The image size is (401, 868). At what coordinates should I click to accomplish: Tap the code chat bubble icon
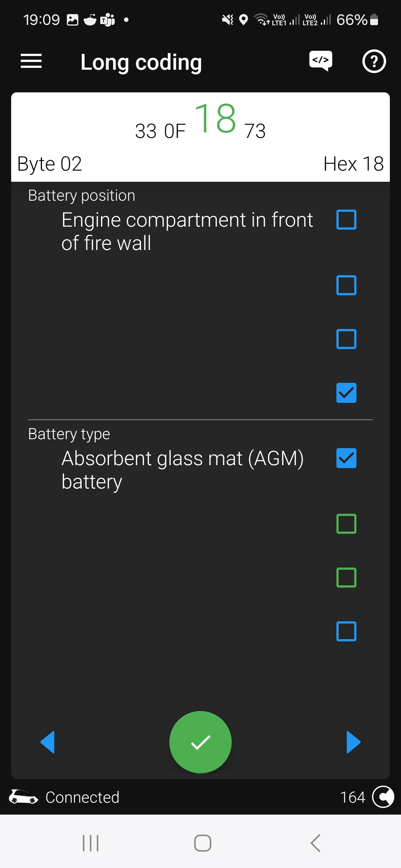[320, 61]
